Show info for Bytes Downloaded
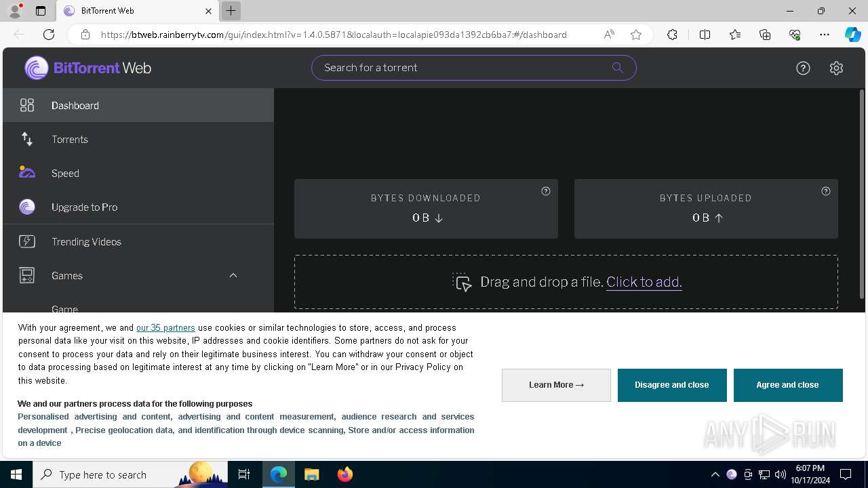868x488 pixels. (x=546, y=191)
